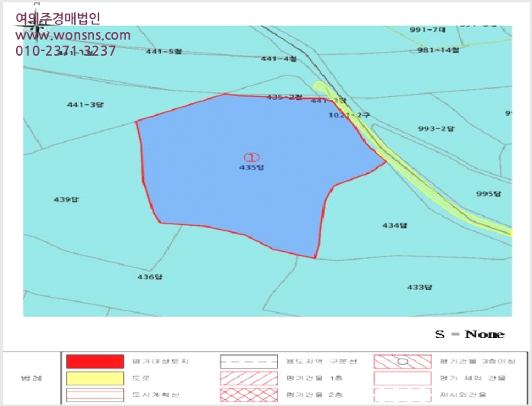Image resolution: width=532 pixels, height=406 pixels.
Task: Click the 용도지역 구분선 legend label text
Action: (321, 362)
